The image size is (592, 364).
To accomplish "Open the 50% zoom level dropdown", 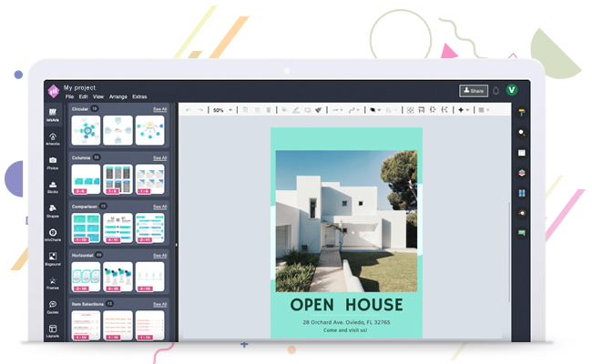I will pos(222,110).
